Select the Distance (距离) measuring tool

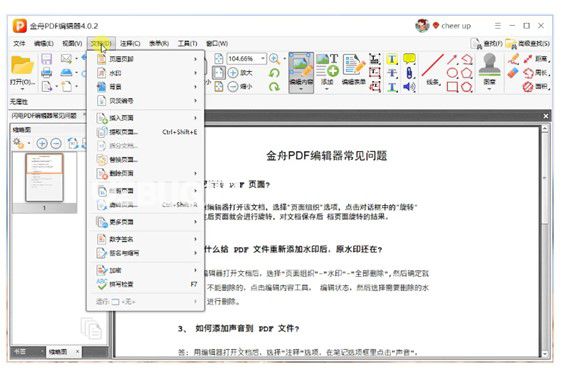coord(536,59)
